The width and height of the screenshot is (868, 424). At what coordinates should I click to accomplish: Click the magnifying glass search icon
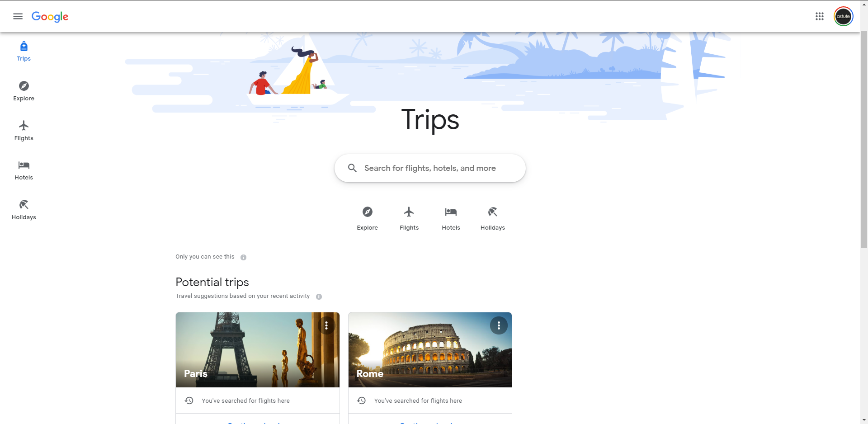pyautogui.click(x=352, y=168)
